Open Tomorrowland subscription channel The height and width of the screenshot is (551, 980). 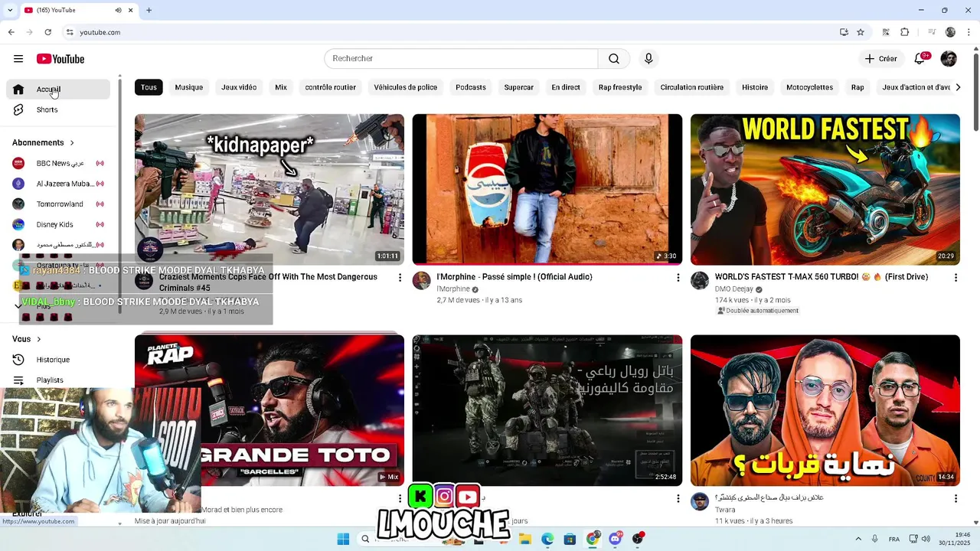(x=58, y=204)
